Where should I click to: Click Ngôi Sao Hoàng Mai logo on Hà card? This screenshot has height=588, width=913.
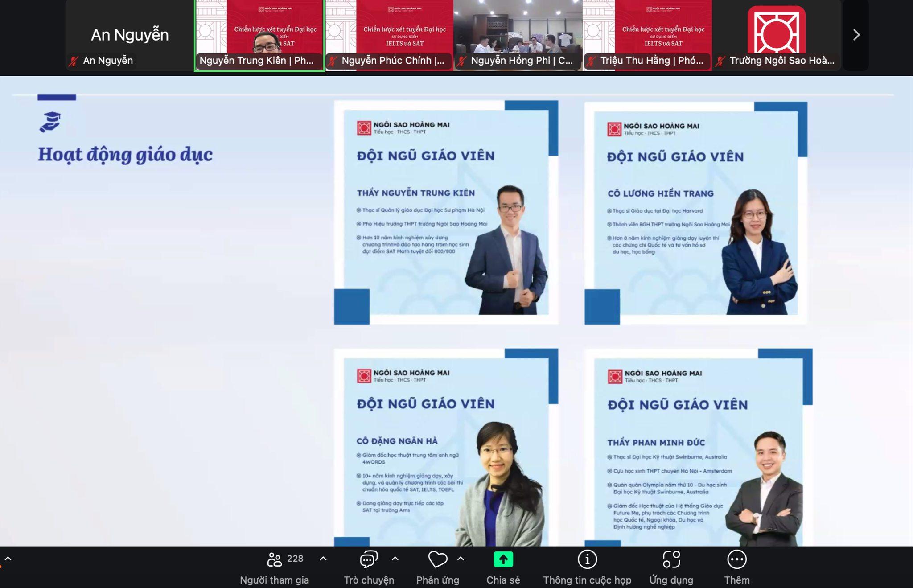[403, 376]
